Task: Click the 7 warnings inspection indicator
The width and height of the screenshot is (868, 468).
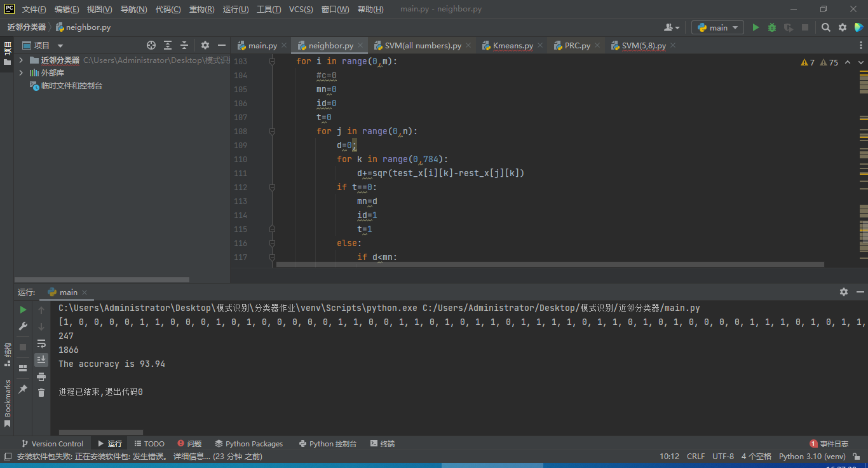Action: pyautogui.click(x=808, y=62)
